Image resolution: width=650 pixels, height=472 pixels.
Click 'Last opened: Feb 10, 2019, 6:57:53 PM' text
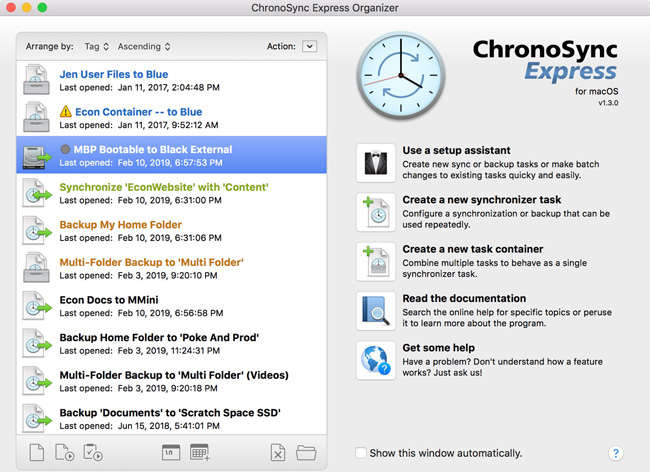click(141, 163)
